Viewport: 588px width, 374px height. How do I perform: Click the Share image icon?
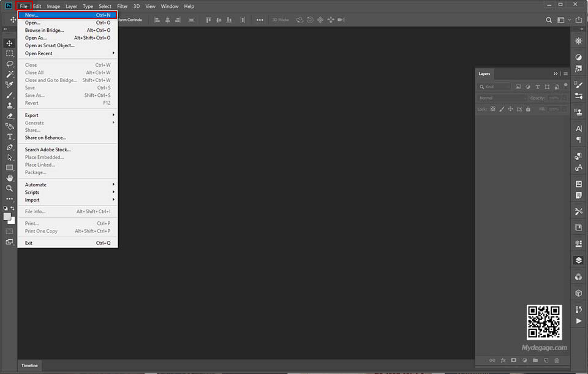click(x=579, y=20)
